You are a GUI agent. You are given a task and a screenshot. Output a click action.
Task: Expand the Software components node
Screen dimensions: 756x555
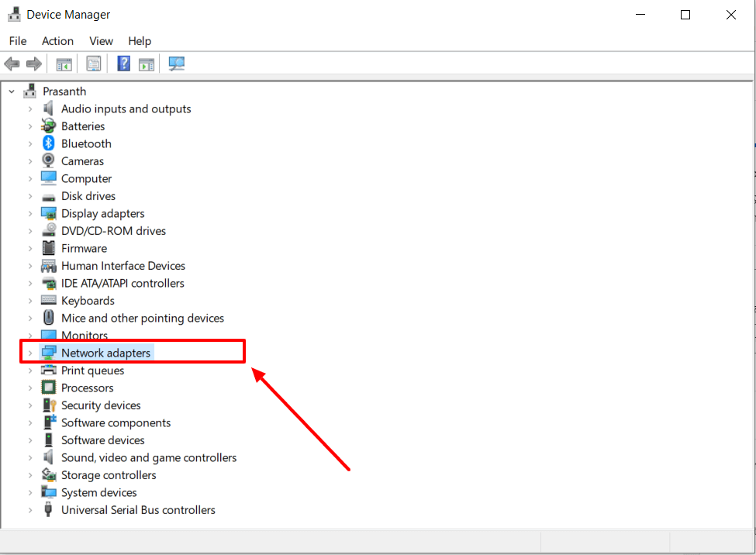pyautogui.click(x=30, y=423)
